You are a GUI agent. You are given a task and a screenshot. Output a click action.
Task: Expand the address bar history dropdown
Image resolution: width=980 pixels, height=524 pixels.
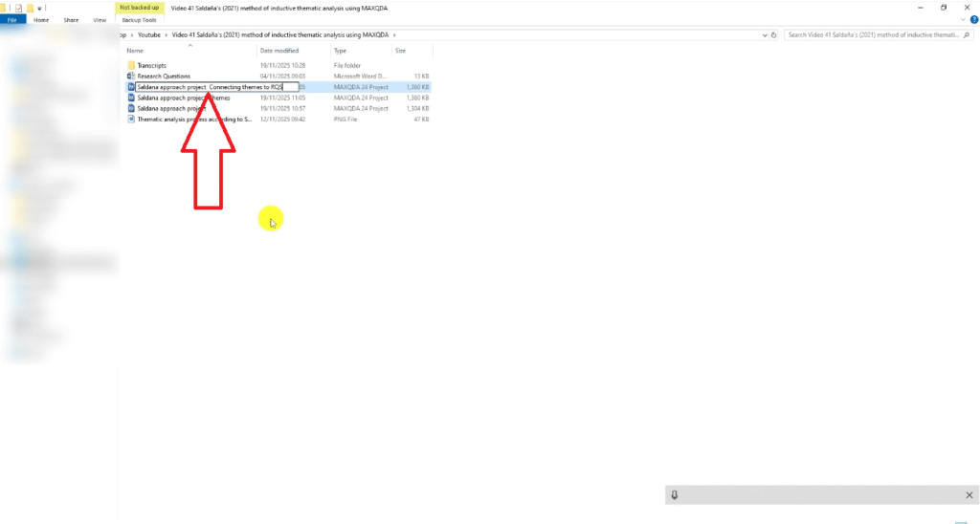[764, 34]
